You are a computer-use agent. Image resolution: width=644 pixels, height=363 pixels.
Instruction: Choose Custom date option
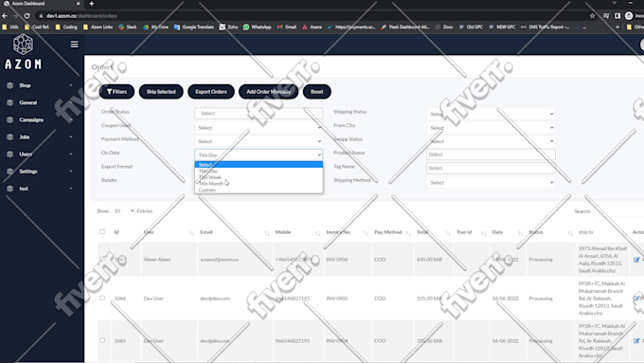coord(259,190)
